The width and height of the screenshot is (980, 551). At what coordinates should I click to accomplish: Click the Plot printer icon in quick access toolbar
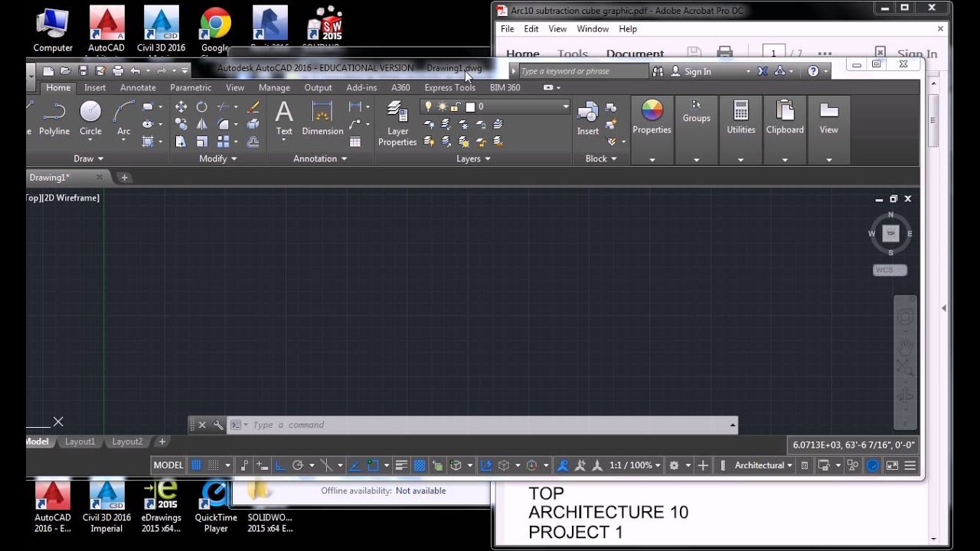(x=117, y=70)
